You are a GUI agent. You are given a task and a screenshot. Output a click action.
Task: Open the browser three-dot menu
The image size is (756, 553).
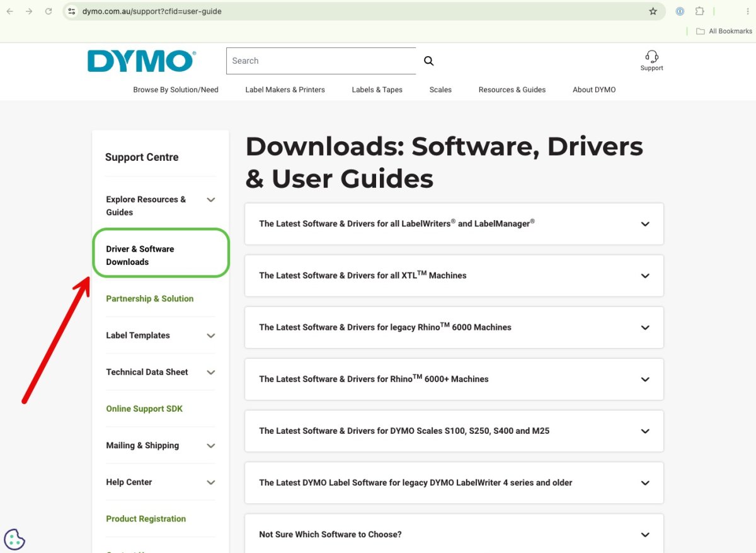[747, 11]
